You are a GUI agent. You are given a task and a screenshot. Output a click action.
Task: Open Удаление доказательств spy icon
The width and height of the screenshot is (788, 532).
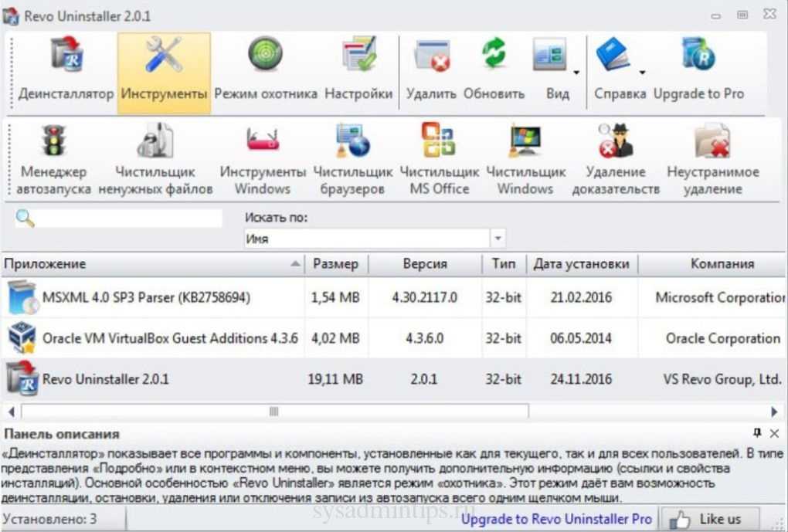tap(616, 141)
